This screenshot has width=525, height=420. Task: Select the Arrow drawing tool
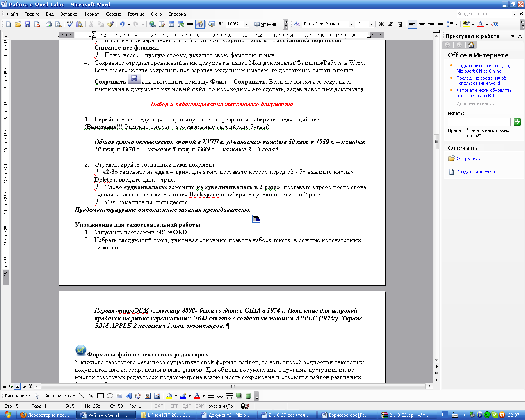click(x=91, y=396)
